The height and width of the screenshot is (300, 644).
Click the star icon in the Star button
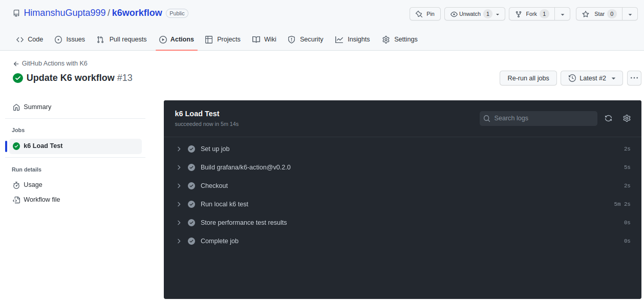(586, 14)
